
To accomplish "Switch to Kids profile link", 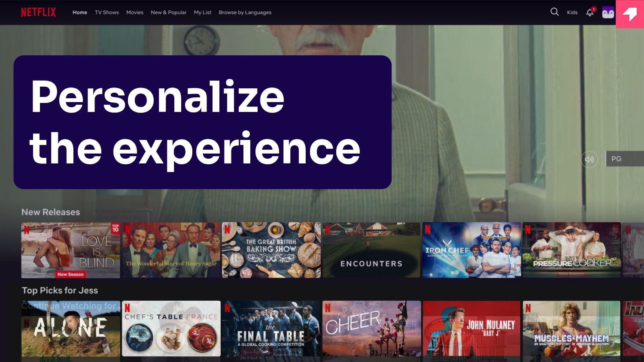I will click(x=572, y=12).
